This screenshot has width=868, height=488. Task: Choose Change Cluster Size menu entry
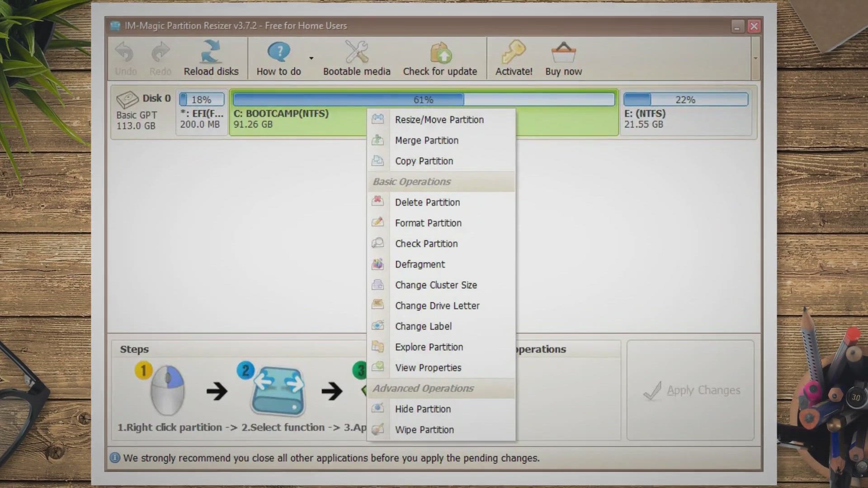(441, 285)
